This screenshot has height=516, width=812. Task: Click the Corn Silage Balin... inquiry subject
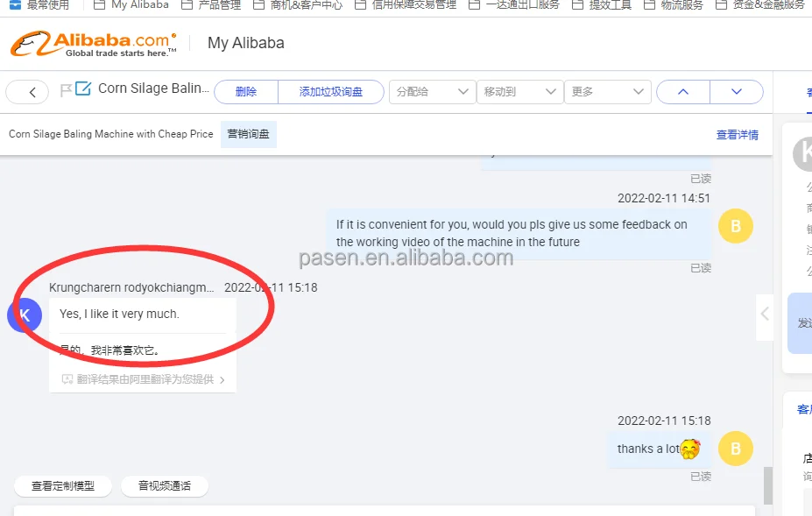[154, 88]
